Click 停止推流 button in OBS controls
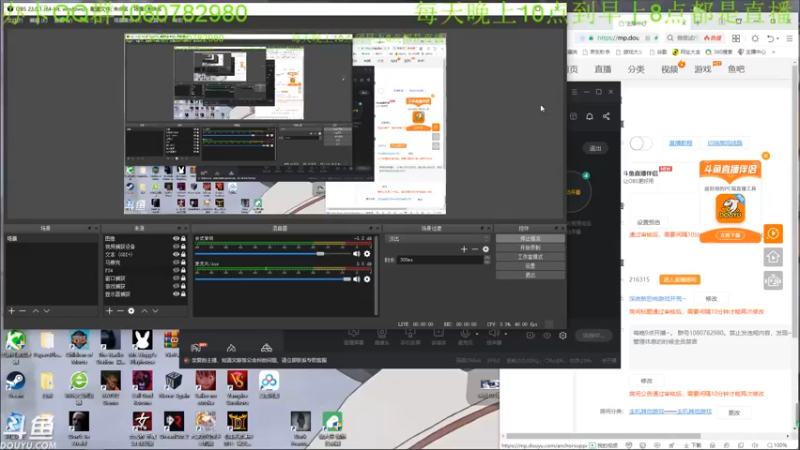The width and height of the screenshot is (800, 450). pyautogui.click(x=530, y=238)
